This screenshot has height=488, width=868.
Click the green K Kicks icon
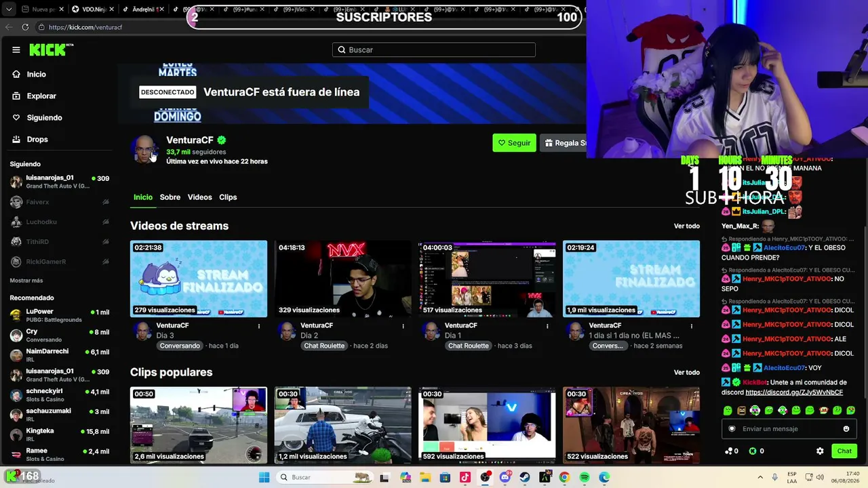753,451
